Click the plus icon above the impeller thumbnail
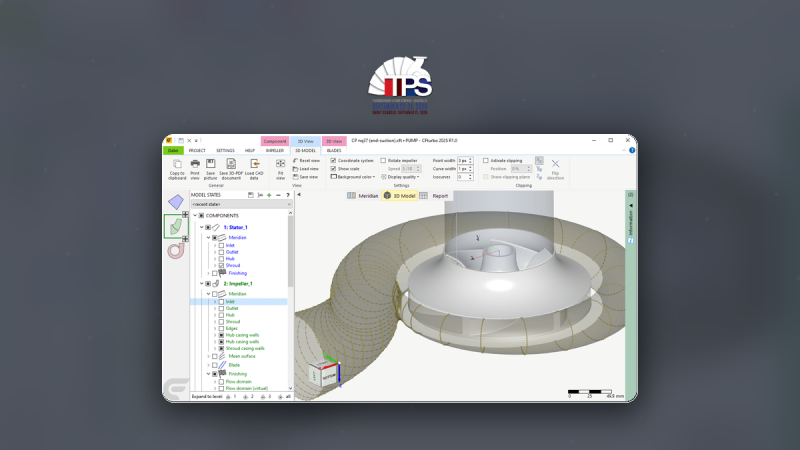 [185, 214]
